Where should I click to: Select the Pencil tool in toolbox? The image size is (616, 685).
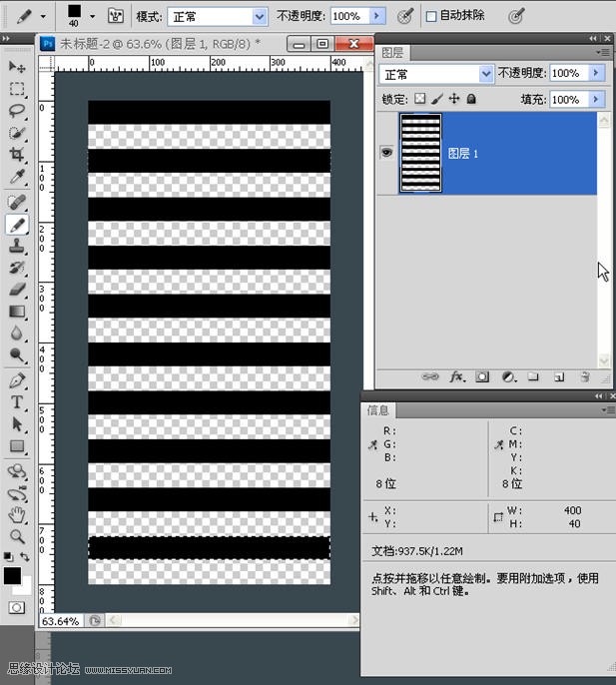17,225
